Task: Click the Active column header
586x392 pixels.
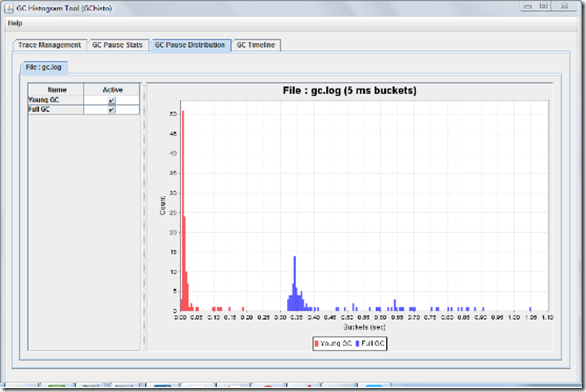Action: pyautogui.click(x=112, y=90)
